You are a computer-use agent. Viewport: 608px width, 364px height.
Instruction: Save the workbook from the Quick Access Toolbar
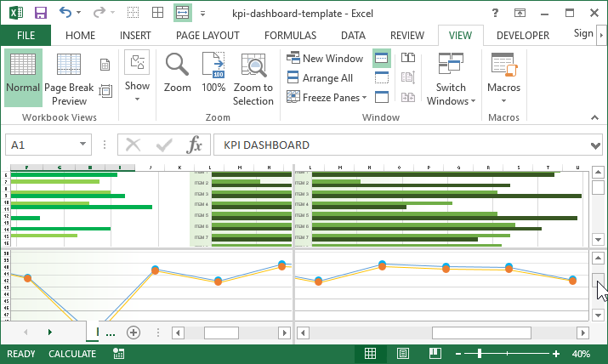(x=40, y=13)
